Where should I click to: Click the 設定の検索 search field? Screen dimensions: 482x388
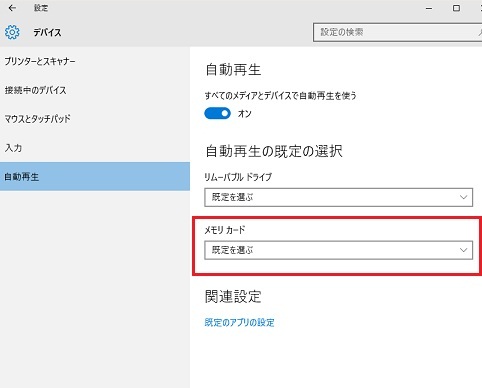(x=397, y=32)
